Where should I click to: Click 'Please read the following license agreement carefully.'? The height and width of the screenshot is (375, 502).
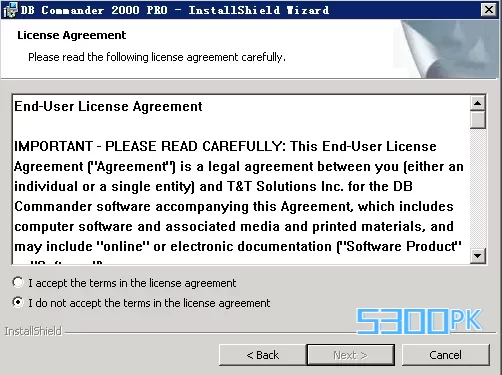point(157,57)
